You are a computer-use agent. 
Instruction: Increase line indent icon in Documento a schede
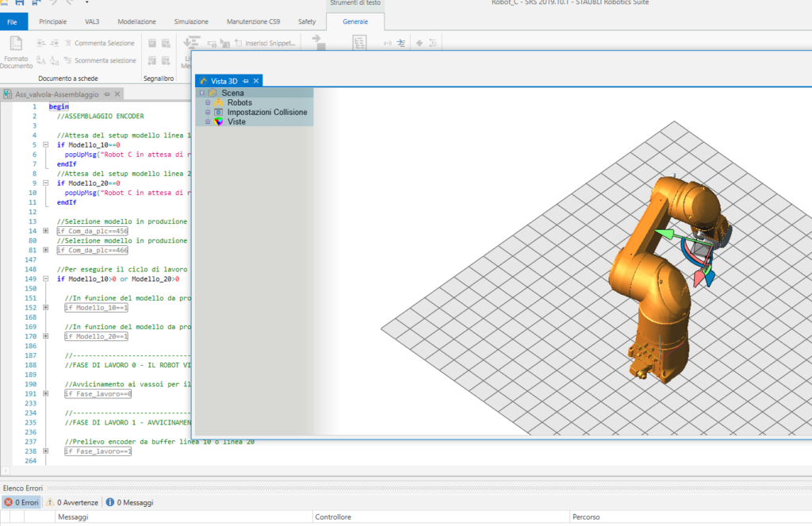click(x=41, y=43)
